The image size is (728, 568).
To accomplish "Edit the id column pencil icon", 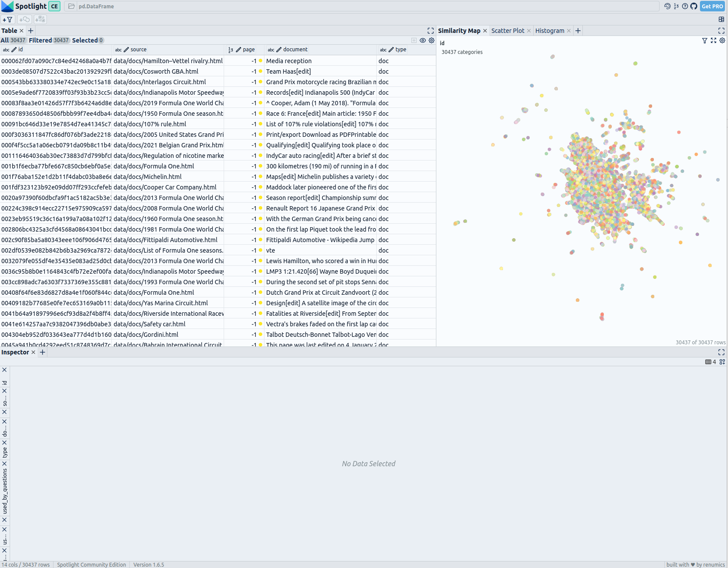I will 14,50.
